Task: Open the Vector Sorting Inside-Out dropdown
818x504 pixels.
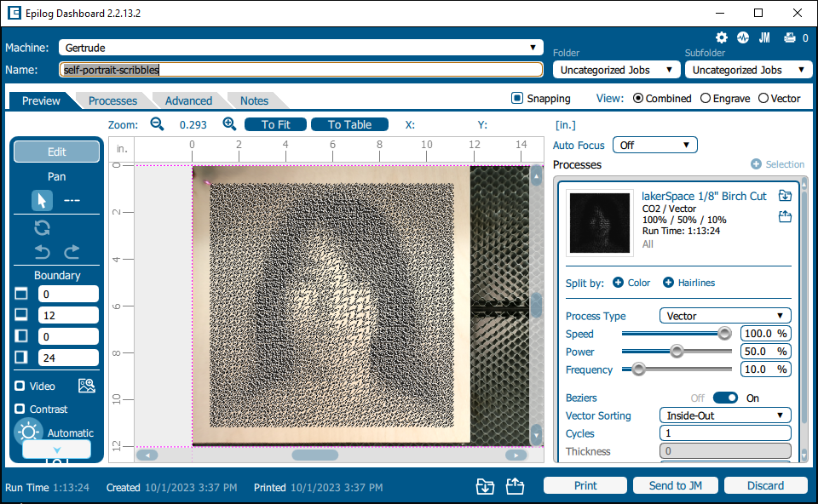Action: click(725, 415)
